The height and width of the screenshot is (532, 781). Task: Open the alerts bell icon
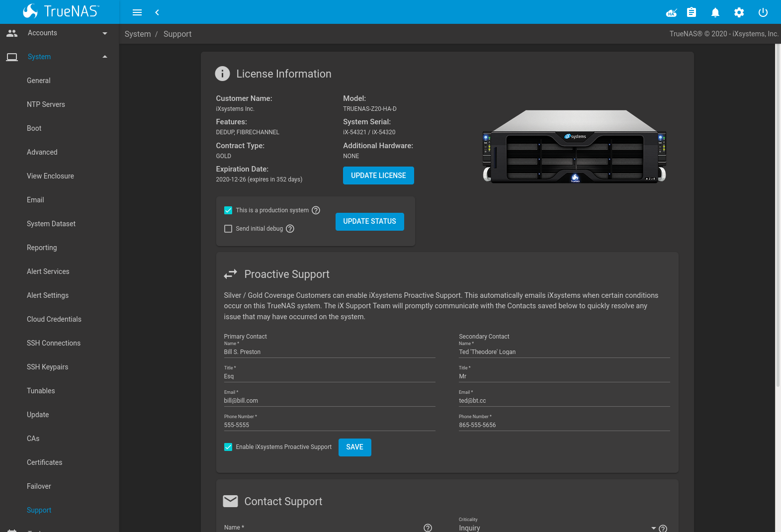(715, 12)
